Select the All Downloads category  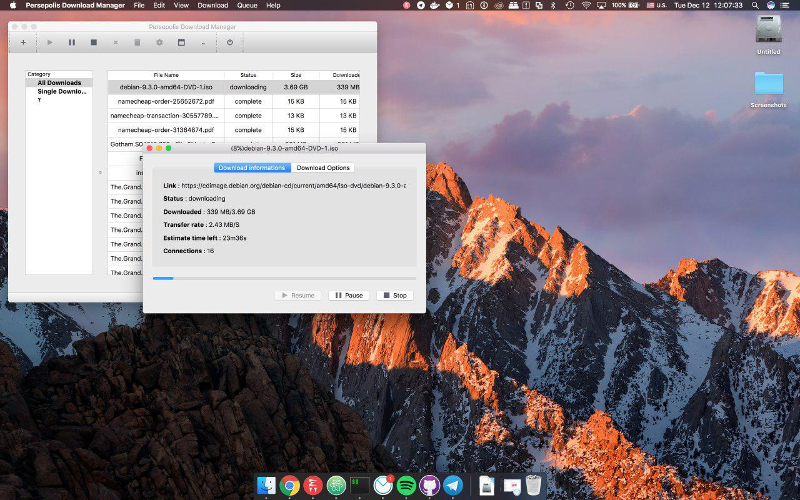(x=59, y=83)
